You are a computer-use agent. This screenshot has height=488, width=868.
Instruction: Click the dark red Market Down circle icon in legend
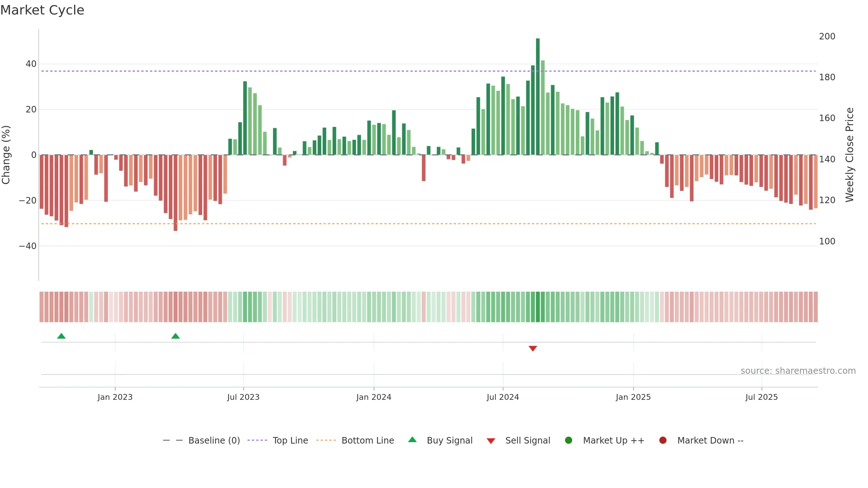[x=663, y=440]
